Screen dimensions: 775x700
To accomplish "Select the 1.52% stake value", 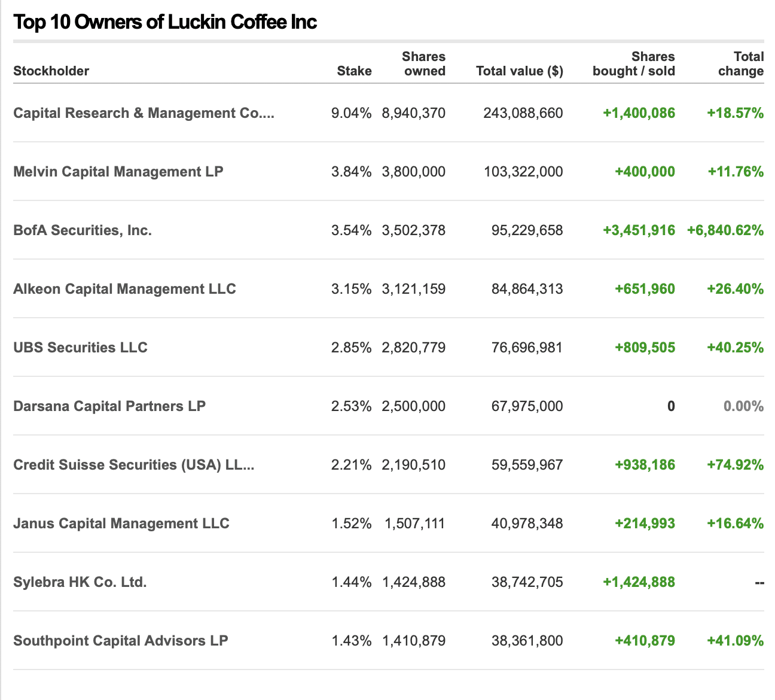I will pyautogui.click(x=352, y=524).
